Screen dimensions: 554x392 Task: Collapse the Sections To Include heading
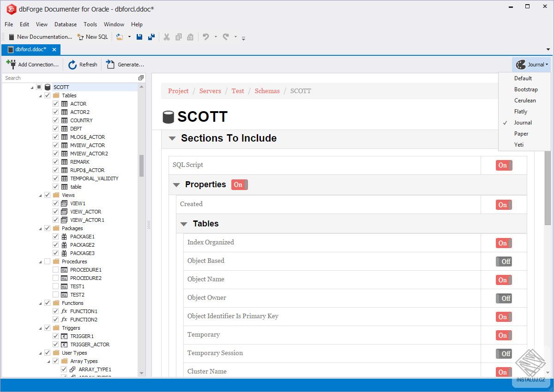click(x=172, y=138)
